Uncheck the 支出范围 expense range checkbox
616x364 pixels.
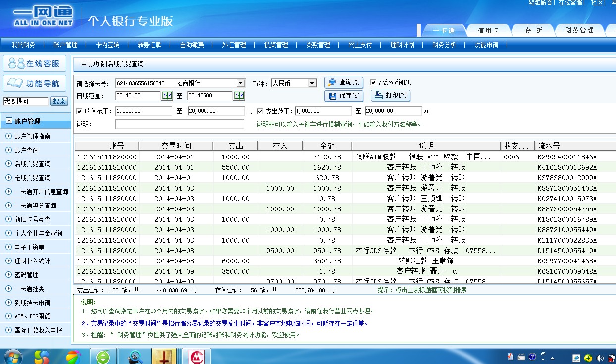pos(260,111)
